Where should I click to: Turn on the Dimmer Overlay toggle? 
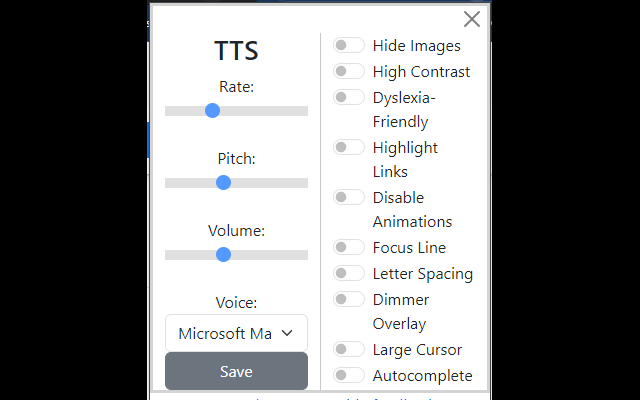point(348,299)
